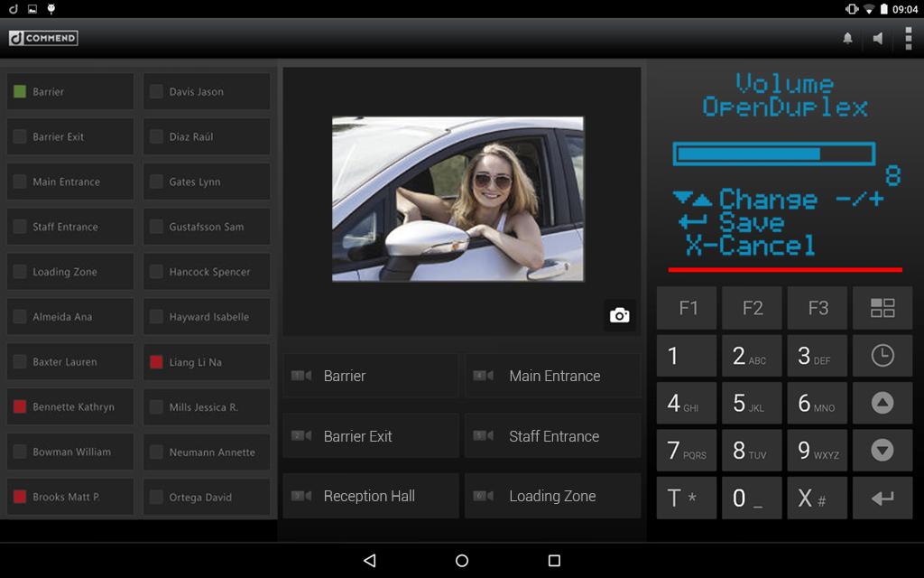Open the three-dot overflow menu
Screen dimensions: 924x578
point(909,38)
